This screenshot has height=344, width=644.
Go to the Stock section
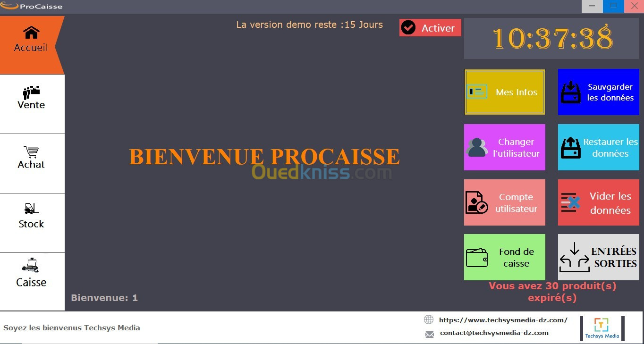coord(32,223)
